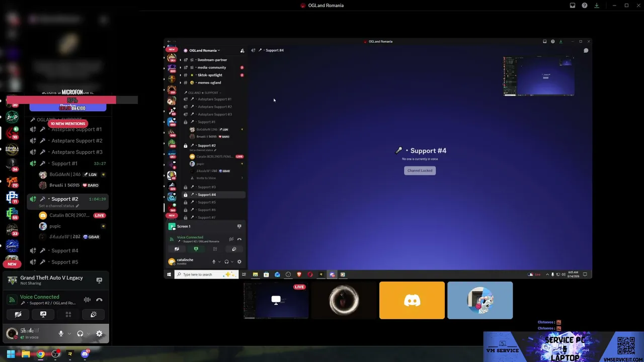
Task: Jump to unread servers via NEW pill
Action: pos(12,264)
